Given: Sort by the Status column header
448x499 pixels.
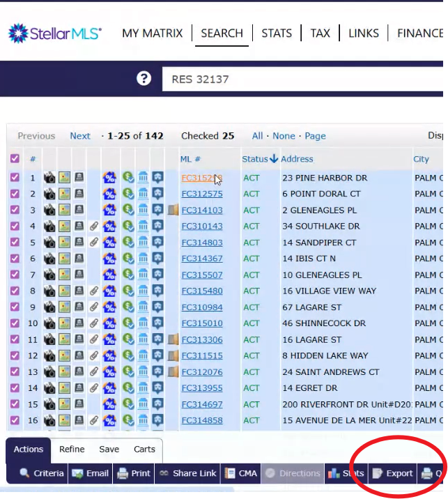Looking at the screenshot, I should [x=255, y=159].
